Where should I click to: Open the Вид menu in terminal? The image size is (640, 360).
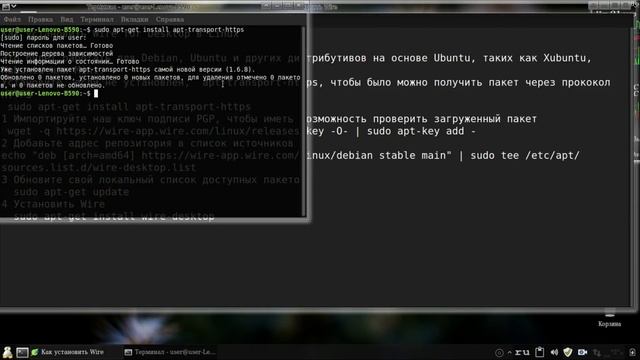(x=67, y=19)
